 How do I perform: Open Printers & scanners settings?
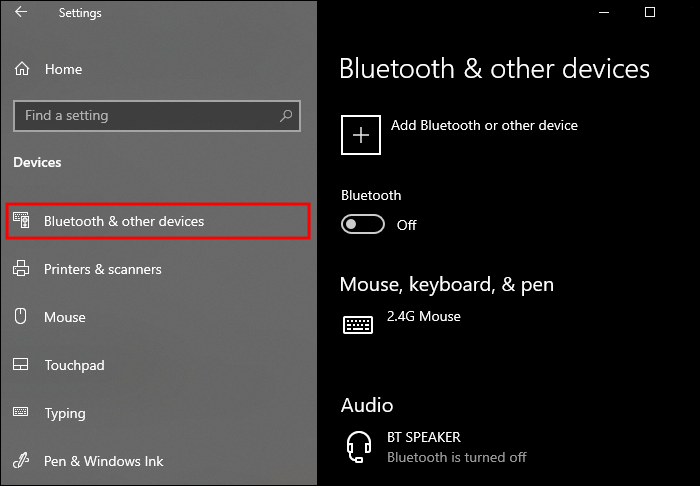(103, 269)
